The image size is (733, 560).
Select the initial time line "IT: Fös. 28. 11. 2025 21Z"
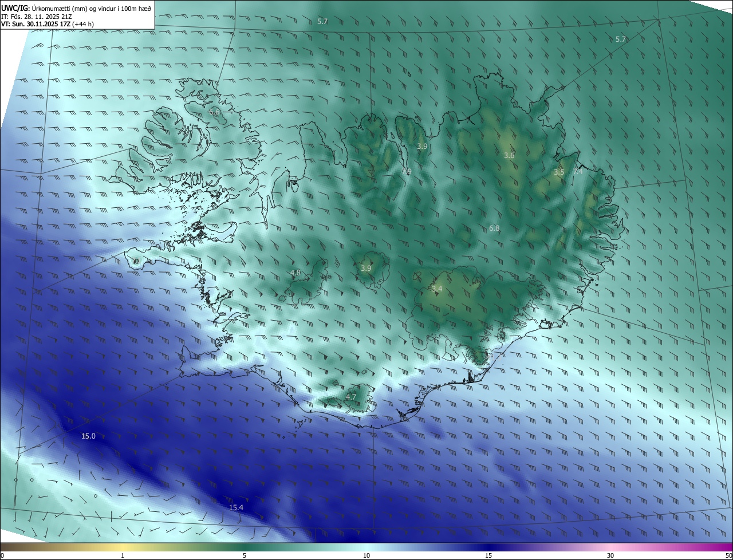[36, 16]
